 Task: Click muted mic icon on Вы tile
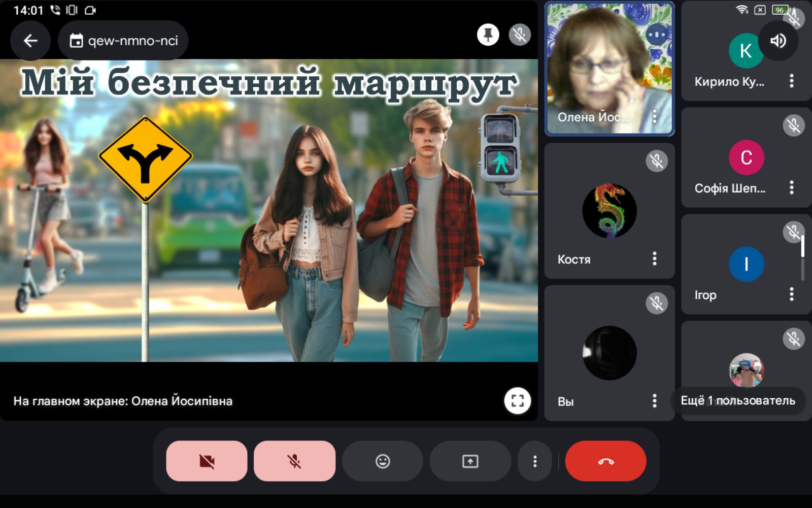point(657,303)
